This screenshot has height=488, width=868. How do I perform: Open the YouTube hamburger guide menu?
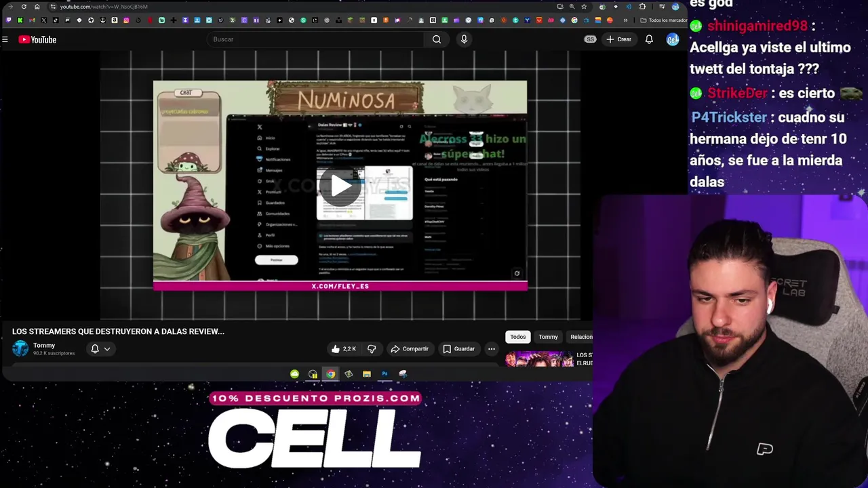click(5, 39)
